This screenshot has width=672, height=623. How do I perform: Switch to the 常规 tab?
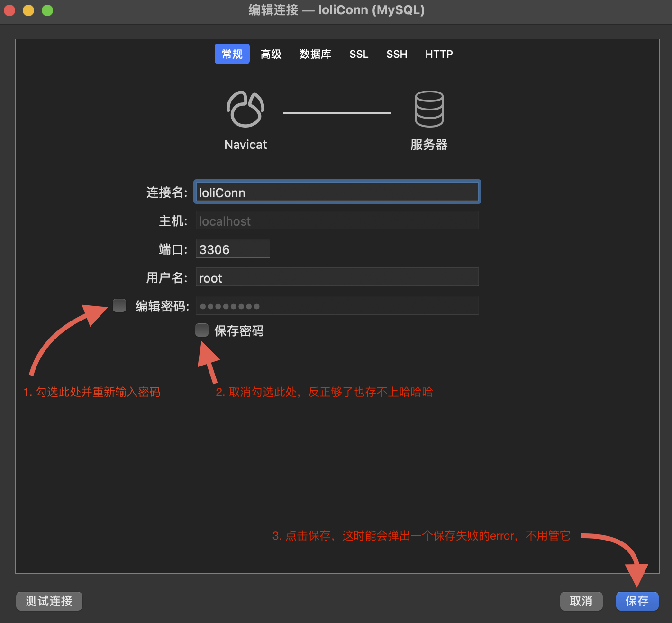coord(232,54)
